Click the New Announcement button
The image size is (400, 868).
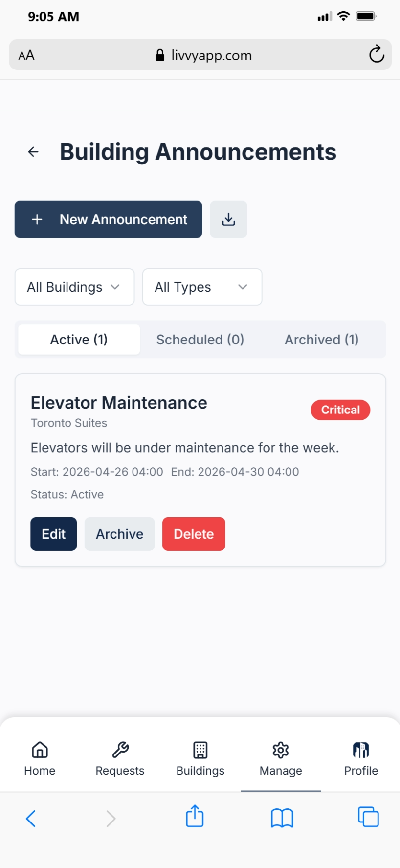[x=108, y=219]
